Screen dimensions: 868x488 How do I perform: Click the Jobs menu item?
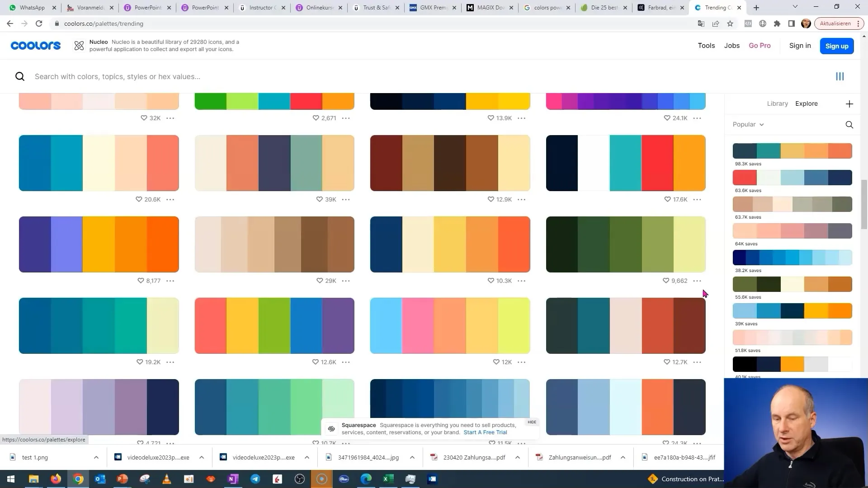click(731, 45)
